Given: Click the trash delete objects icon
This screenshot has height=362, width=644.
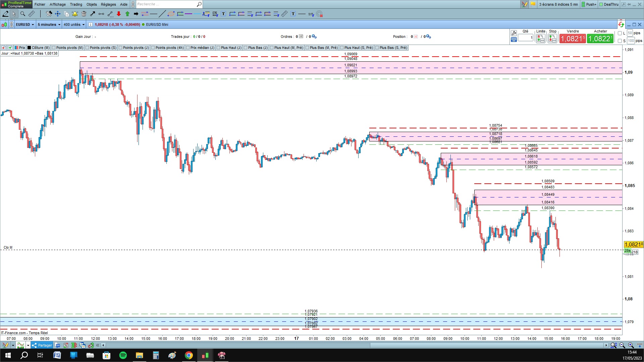Looking at the screenshot, I should (84, 14).
